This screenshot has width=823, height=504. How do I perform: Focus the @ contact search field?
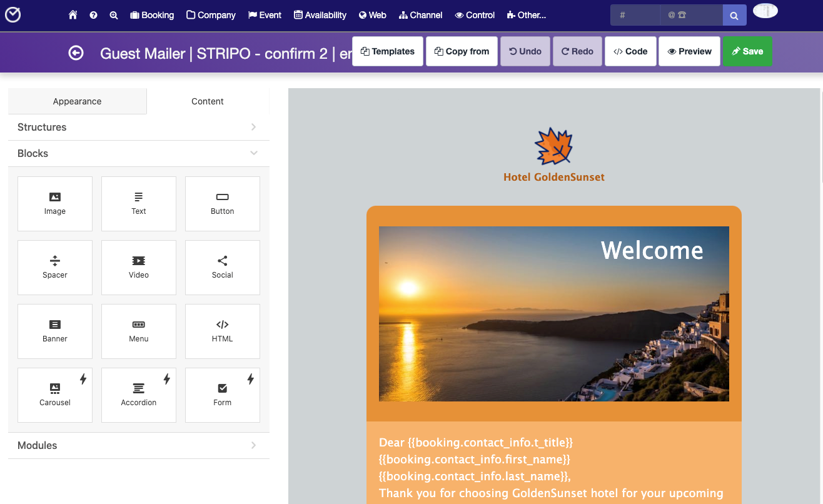point(691,15)
